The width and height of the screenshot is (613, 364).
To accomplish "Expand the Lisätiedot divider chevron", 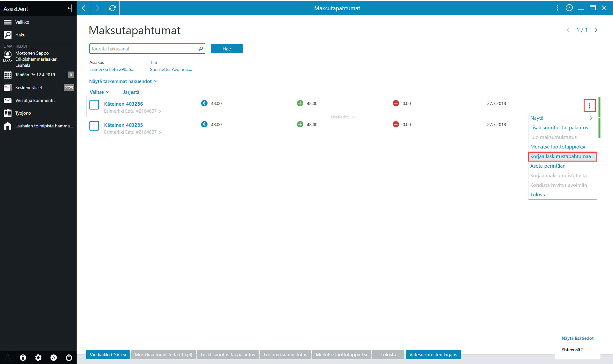I will (354, 117).
